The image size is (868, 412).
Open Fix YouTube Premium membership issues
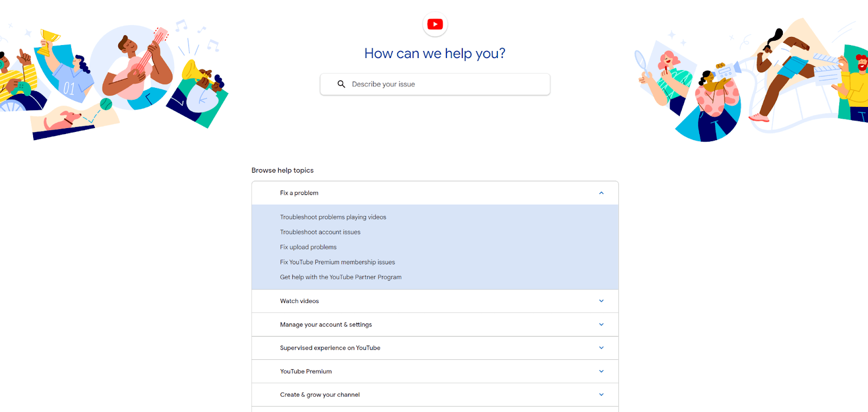click(x=337, y=262)
